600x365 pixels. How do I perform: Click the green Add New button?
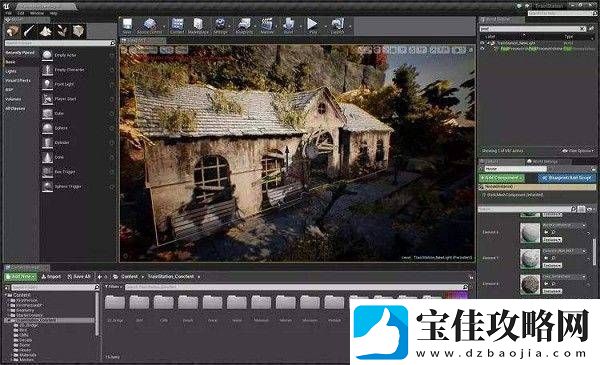click(x=20, y=276)
